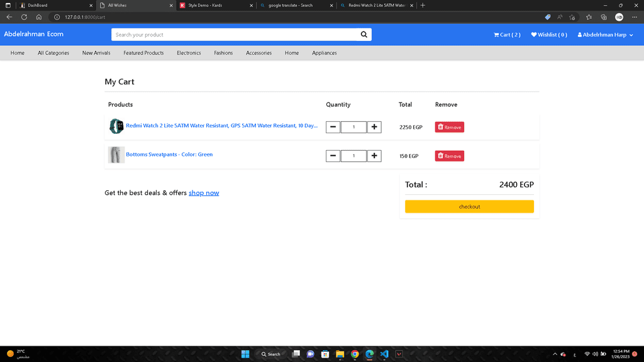Screen dimensions: 644x362
Task: Open the clock showing 12:54 PM
Action: click(621, 354)
